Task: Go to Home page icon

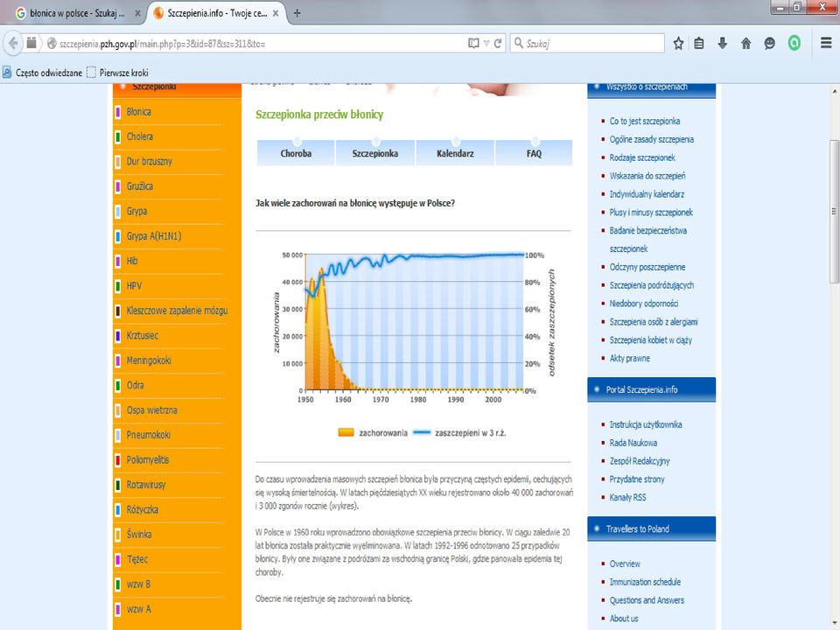Action: (745, 44)
